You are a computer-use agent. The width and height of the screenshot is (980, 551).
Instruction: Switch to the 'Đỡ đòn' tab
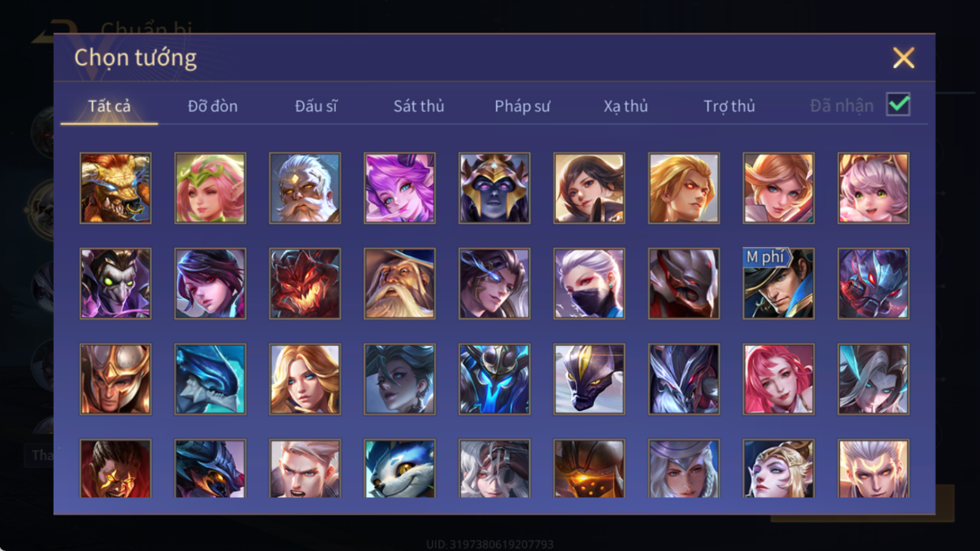(x=213, y=106)
